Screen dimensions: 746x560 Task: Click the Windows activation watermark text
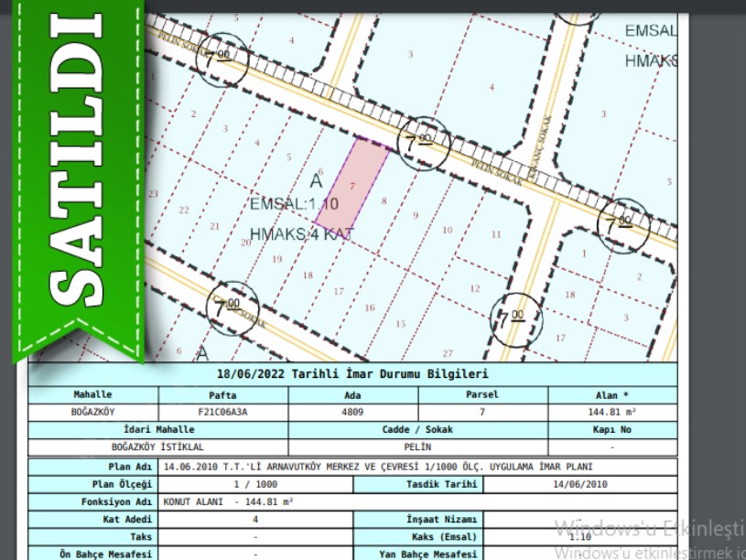(650, 528)
